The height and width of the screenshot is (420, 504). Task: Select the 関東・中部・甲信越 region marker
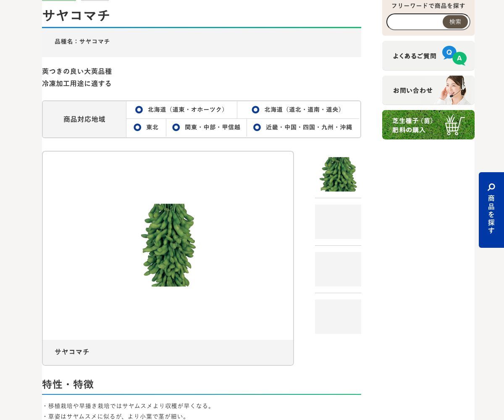click(176, 127)
